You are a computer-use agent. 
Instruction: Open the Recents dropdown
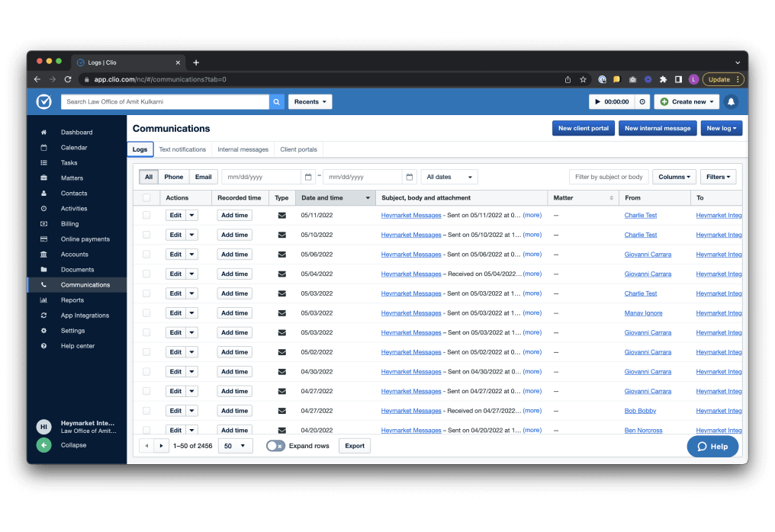tap(310, 102)
